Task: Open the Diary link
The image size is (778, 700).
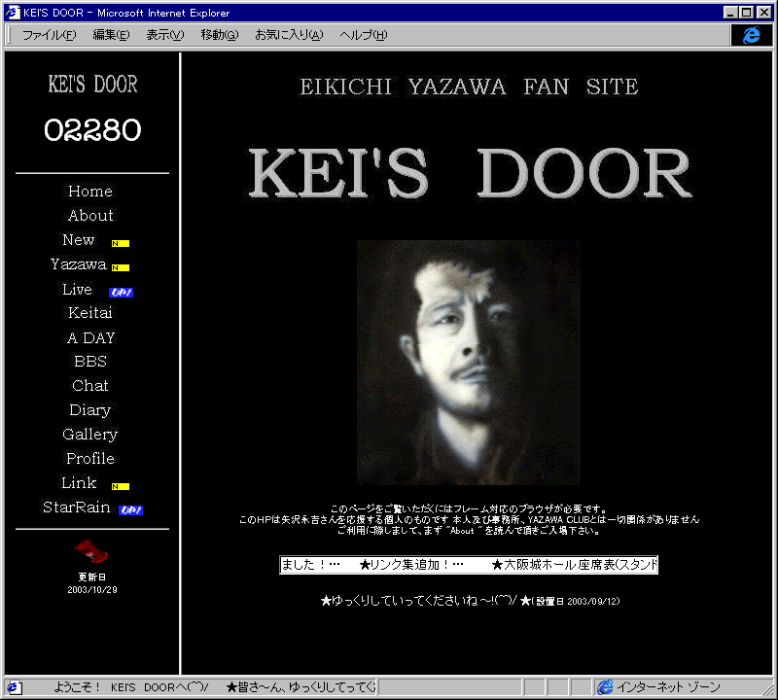Action: [x=89, y=409]
